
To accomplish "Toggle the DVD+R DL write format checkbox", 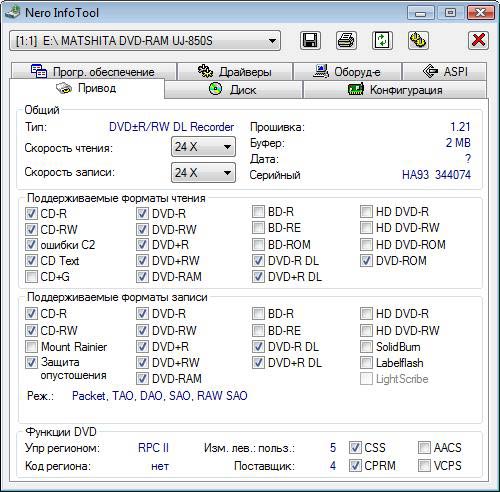I will click(x=258, y=363).
